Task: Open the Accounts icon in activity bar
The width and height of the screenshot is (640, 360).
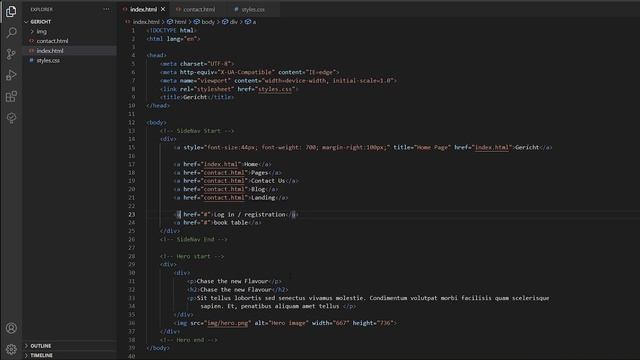Action: pyautogui.click(x=11, y=328)
